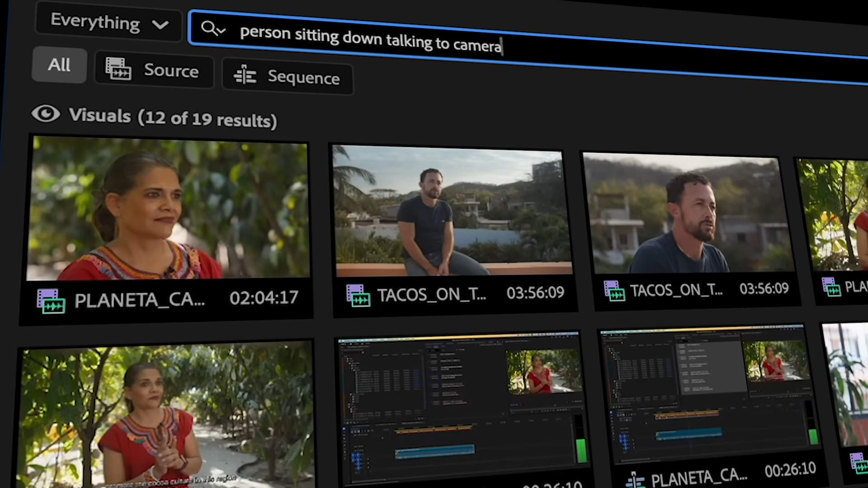Click the Sequence filter timeline icon
The image size is (868, 488).
tap(245, 75)
